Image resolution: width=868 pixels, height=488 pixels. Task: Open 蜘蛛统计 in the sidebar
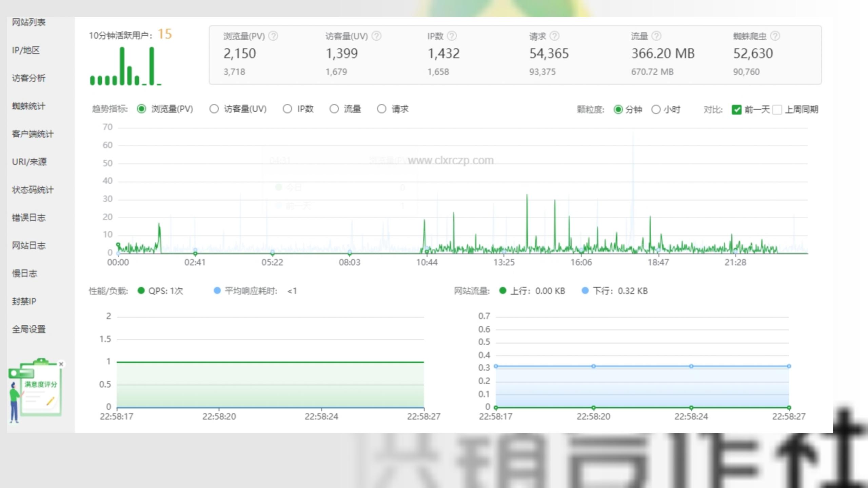tap(29, 106)
